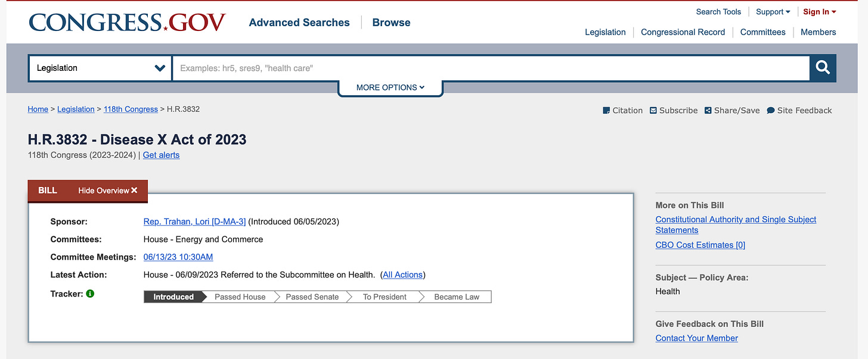Click the search text input field
Screen dimensions: 868x359
(491, 68)
